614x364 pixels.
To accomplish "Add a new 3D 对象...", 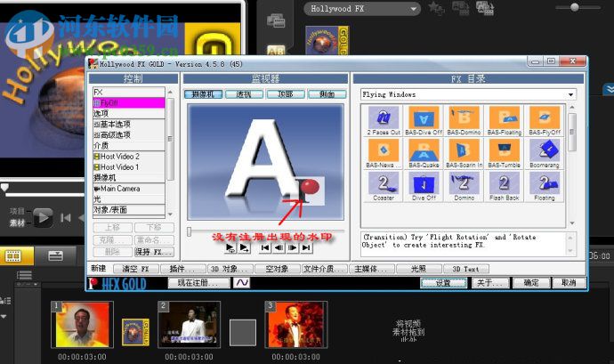I will 230,269.
